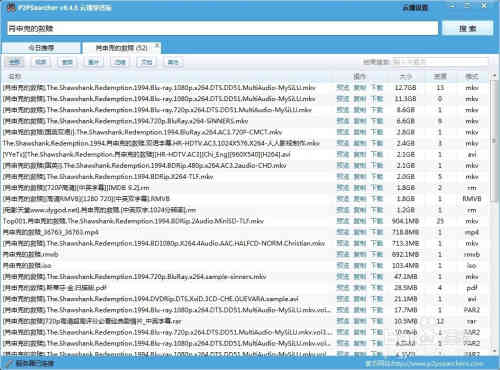Copy link of the 713.3MB result

[x=360, y=243]
